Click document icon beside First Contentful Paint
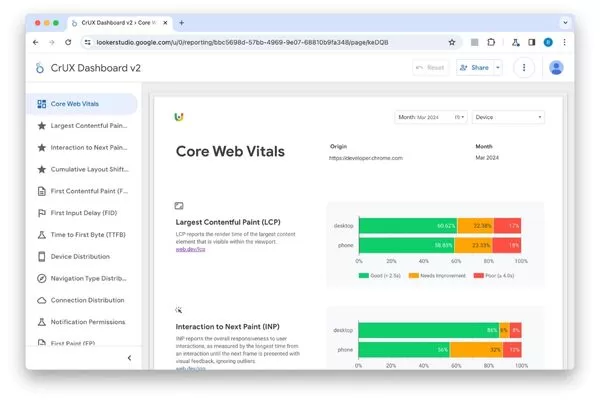This screenshot has height=400, width=600. [41, 191]
